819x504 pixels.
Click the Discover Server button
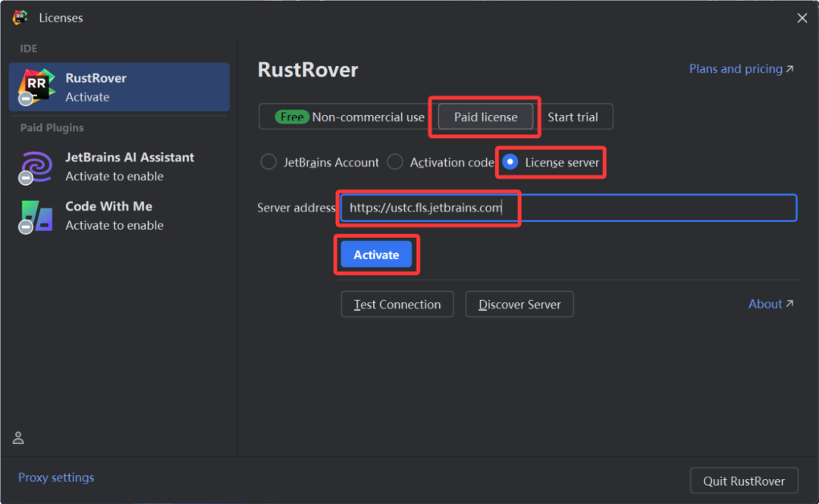pos(519,305)
